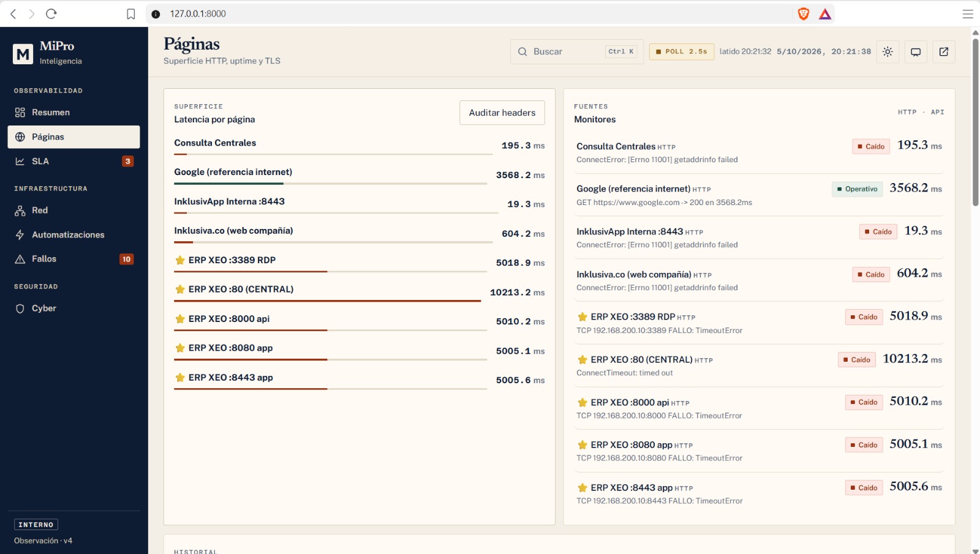Open Cyber under Seguridad

[x=73, y=309]
